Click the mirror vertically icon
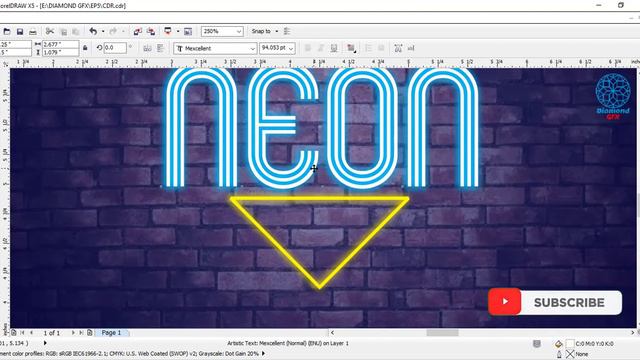Screen dimensions: 640x360 point(160,48)
